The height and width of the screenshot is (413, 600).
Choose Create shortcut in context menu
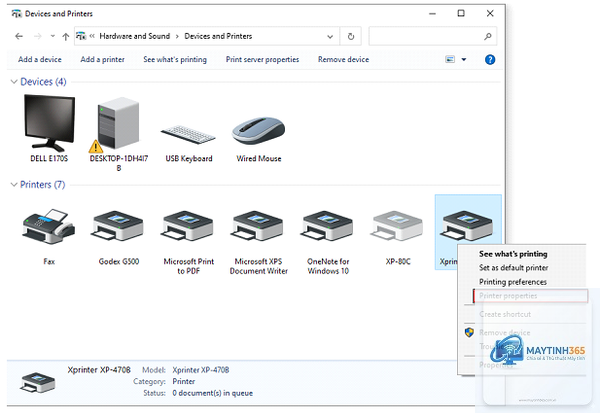tap(505, 314)
